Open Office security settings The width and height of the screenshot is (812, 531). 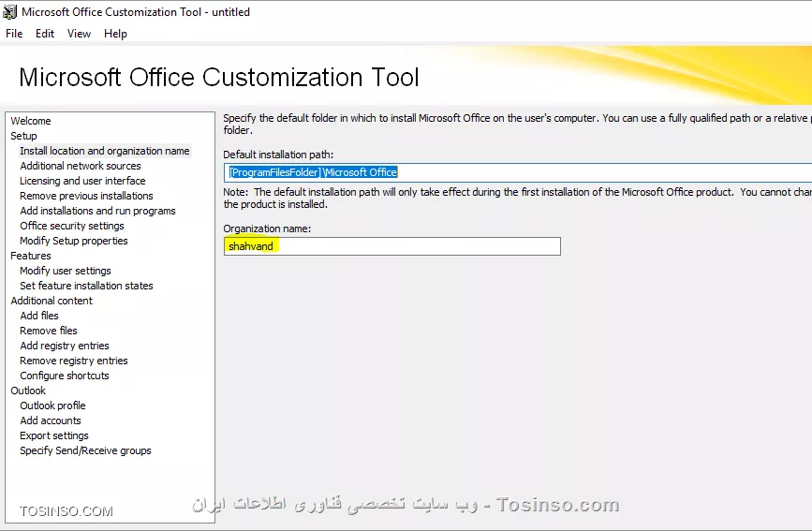click(72, 226)
